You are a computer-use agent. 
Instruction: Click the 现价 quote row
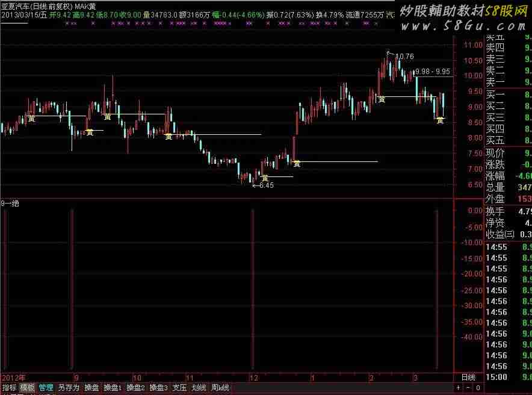click(x=509, y=153)
